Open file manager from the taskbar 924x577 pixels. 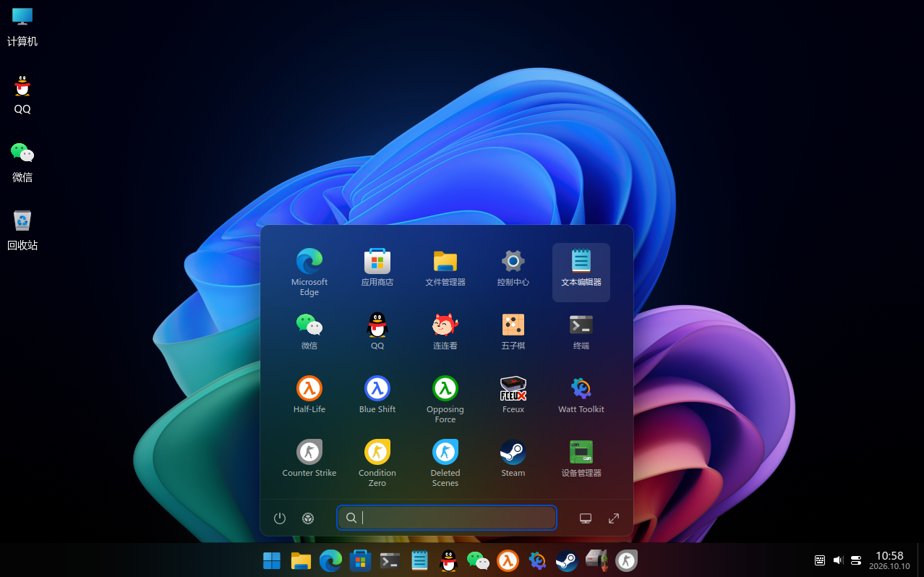point(301,560)
